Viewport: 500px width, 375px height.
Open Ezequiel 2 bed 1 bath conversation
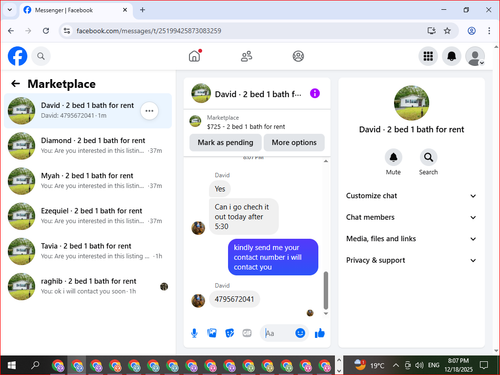point(88,216)
